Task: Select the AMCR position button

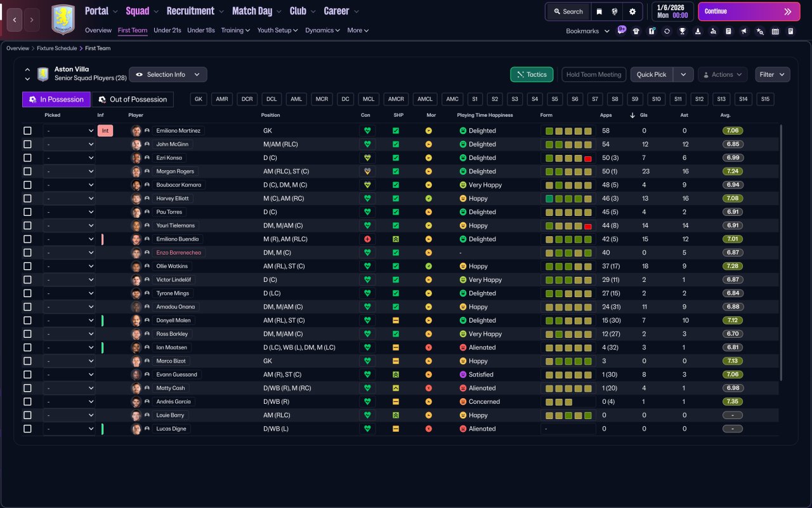Action: click(396, 100)
